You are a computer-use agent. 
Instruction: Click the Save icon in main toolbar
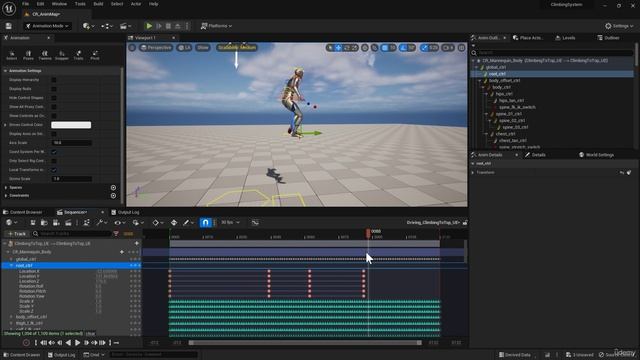coord(9,26)
